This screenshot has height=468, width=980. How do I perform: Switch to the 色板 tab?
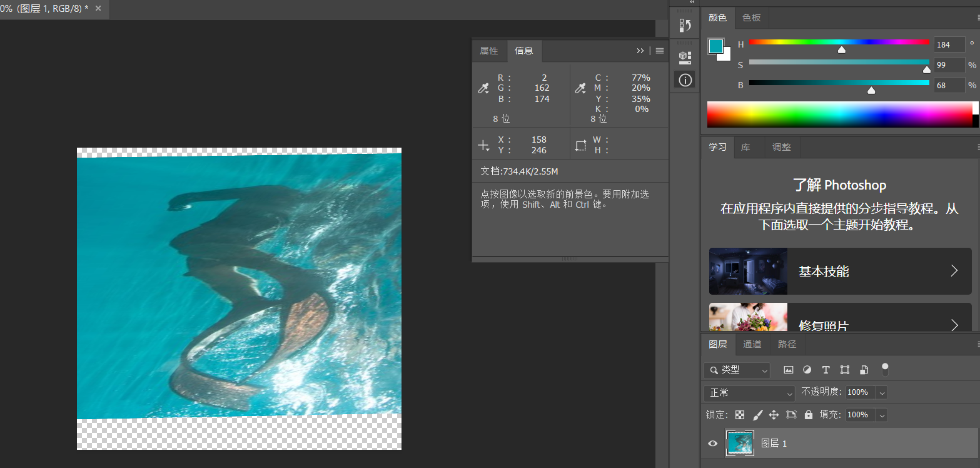pyautogui.click(x=750, y=18)
